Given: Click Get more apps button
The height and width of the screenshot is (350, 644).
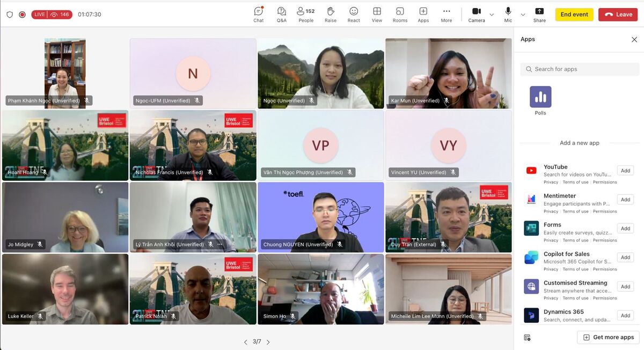Looking at the screenshot, I should point(608,337).
